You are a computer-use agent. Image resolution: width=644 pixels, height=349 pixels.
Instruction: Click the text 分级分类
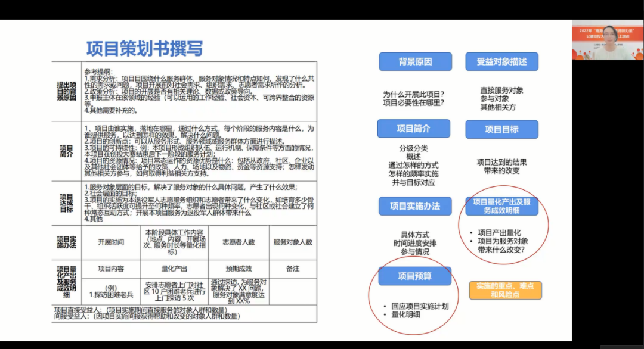[x=414, y=148]
